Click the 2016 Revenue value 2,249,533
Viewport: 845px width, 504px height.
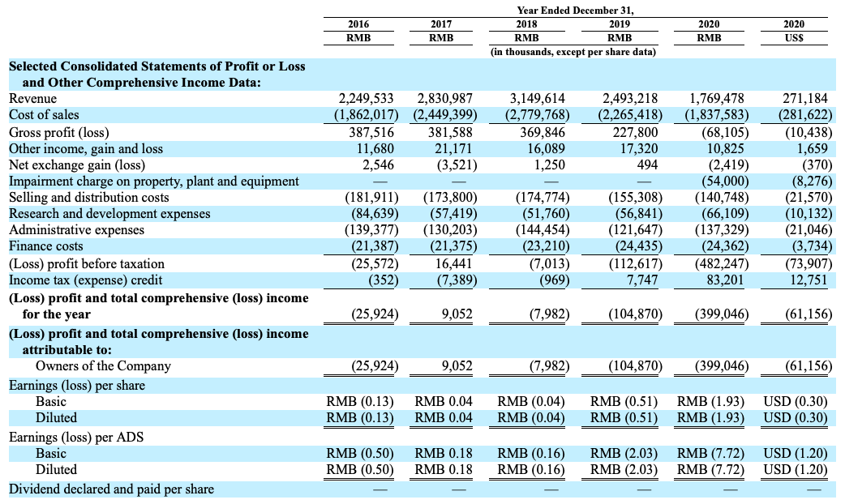367,98
